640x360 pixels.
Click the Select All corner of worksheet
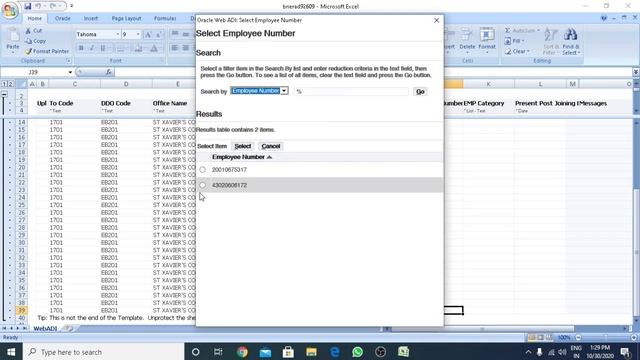pos(22,84)
